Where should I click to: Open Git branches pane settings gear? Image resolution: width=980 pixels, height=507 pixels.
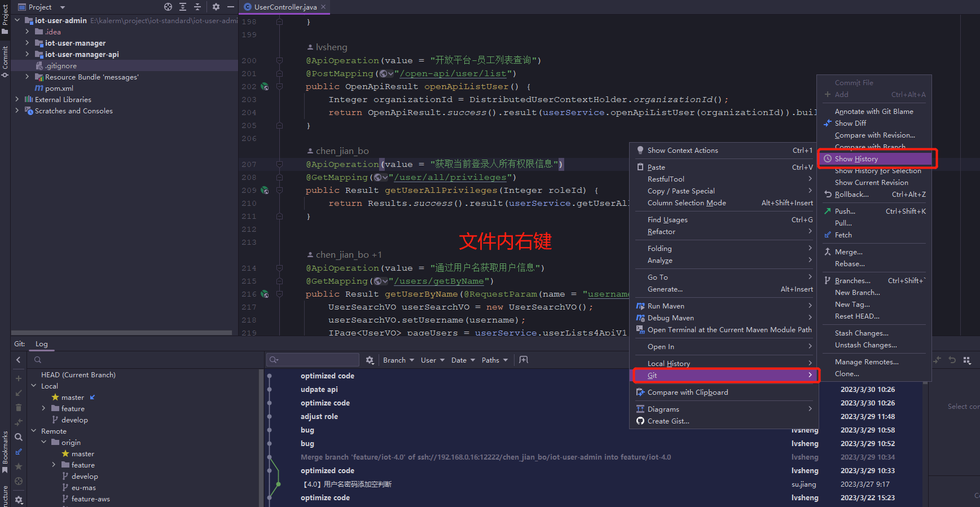[19, 500]
